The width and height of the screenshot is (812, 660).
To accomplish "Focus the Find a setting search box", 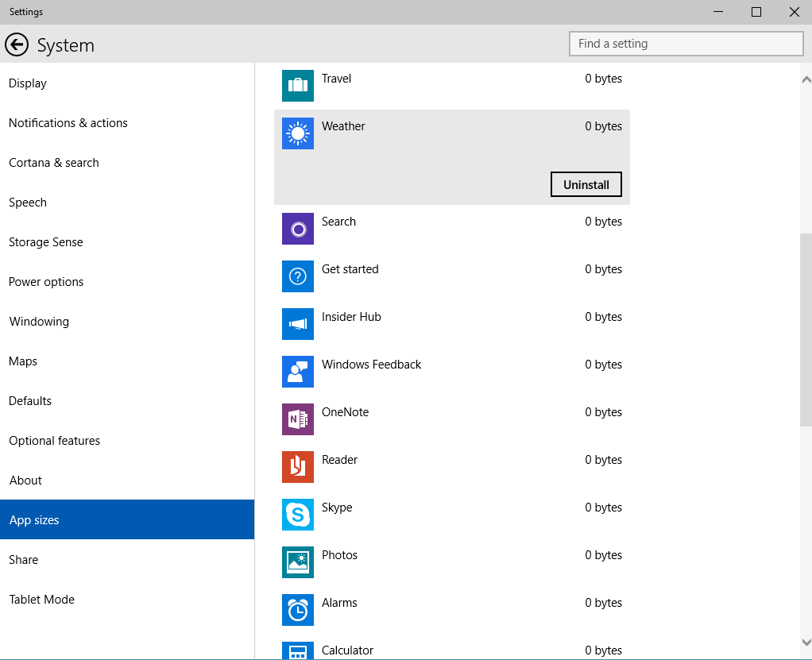I will pos(686,44).
